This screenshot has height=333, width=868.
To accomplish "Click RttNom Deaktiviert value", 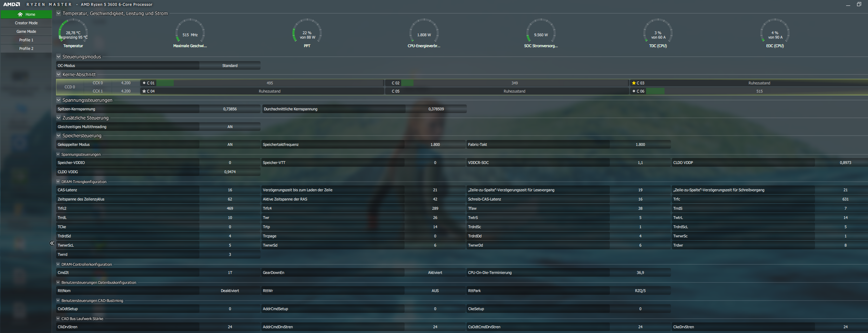I will [x=230, y=291].
